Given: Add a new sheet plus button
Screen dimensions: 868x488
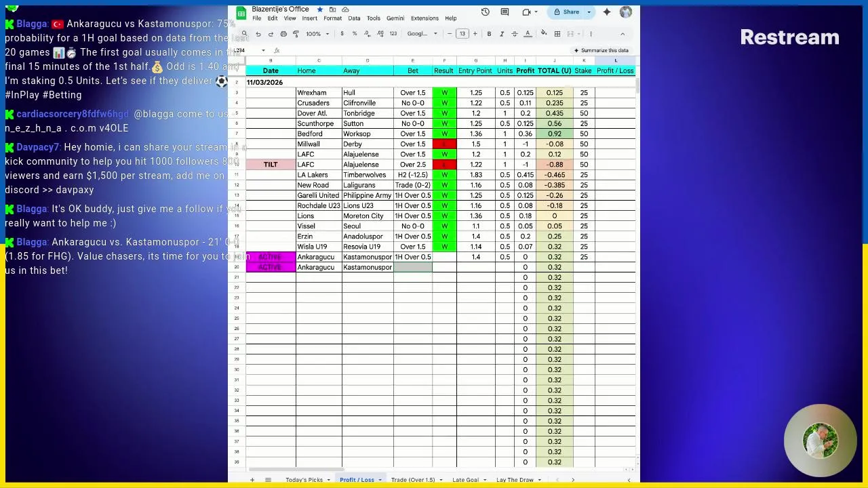Looking at the screenshot, I should point(252,480).
